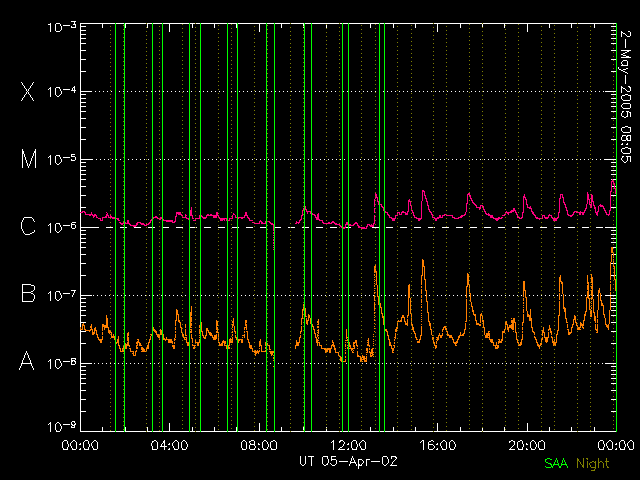Click the 10^-7 y-axis tick label
Viewport: 640px width, 480px height.
tap(62, 295)
